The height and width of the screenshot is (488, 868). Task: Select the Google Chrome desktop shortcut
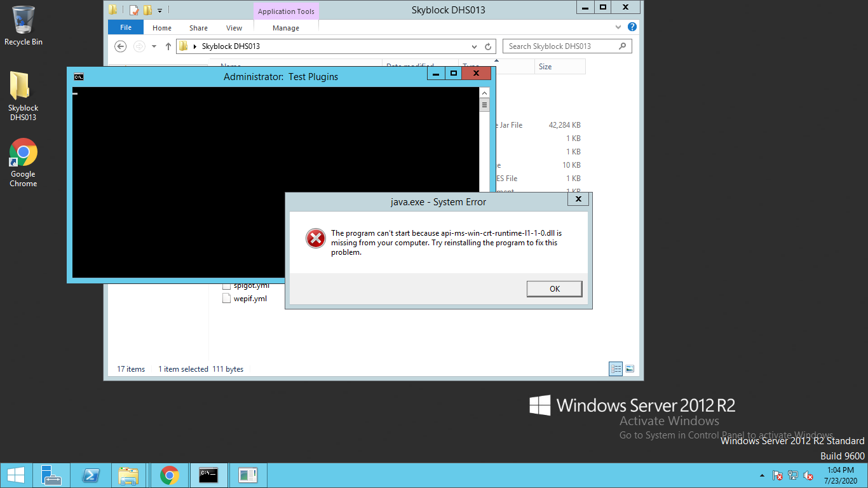[x=24, y=163]
